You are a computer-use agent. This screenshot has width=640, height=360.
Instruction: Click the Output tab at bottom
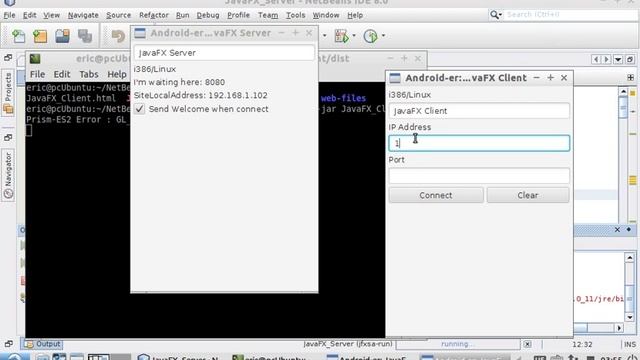[x=42, y=344]
